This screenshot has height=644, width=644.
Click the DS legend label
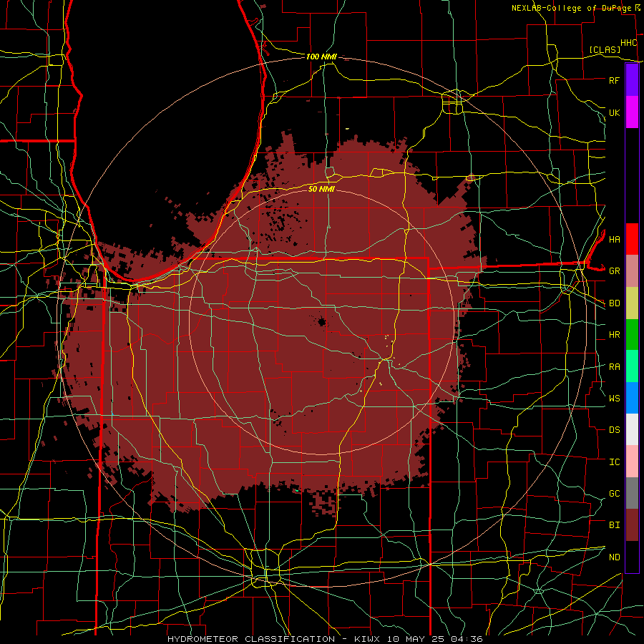tap(614, 430)
